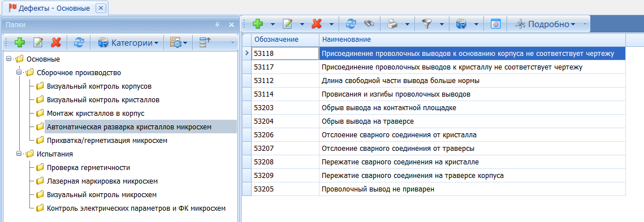Open Визуальный контроль корпусов folder
This screenshot has width=644, height=222.
tap(99, 86)
